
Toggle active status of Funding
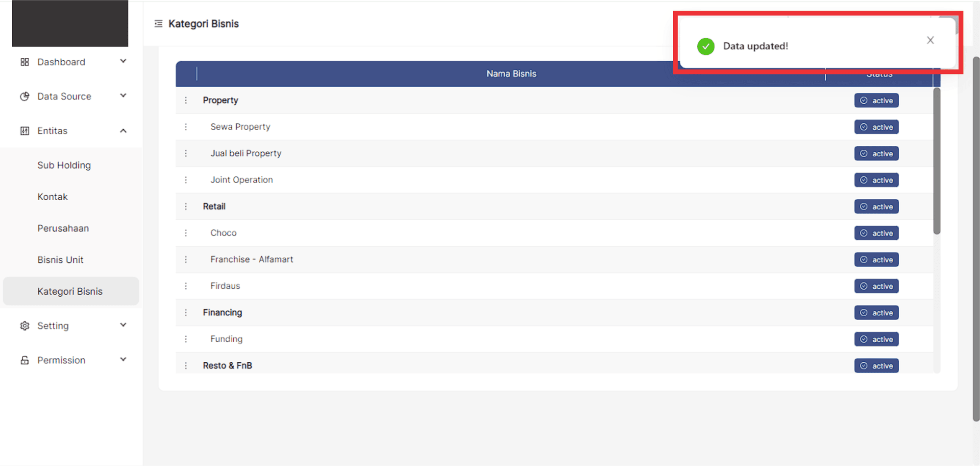(876, 339)
